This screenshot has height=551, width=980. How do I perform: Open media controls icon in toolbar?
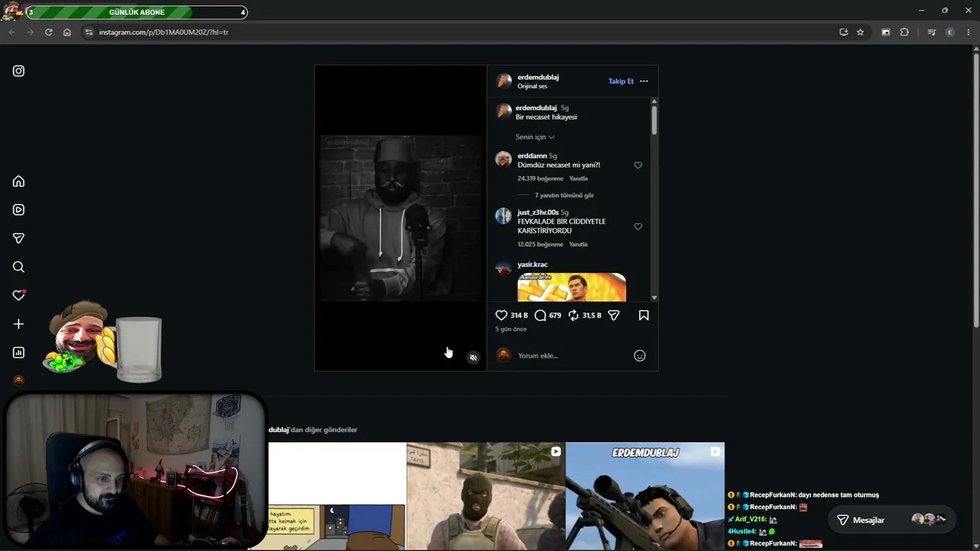(x=932, y=32)
